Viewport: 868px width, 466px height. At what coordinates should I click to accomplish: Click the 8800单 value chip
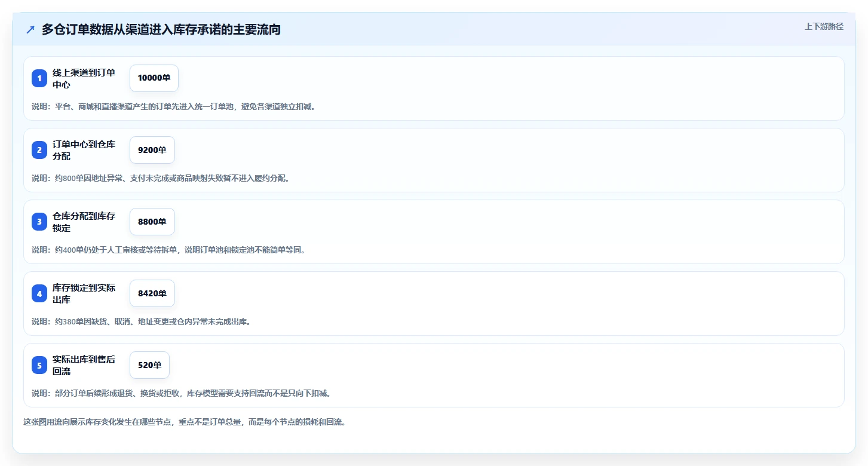[152, 222]
